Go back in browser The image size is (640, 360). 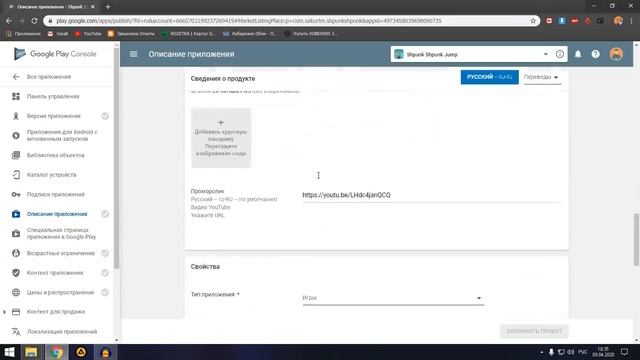[9, 21]
